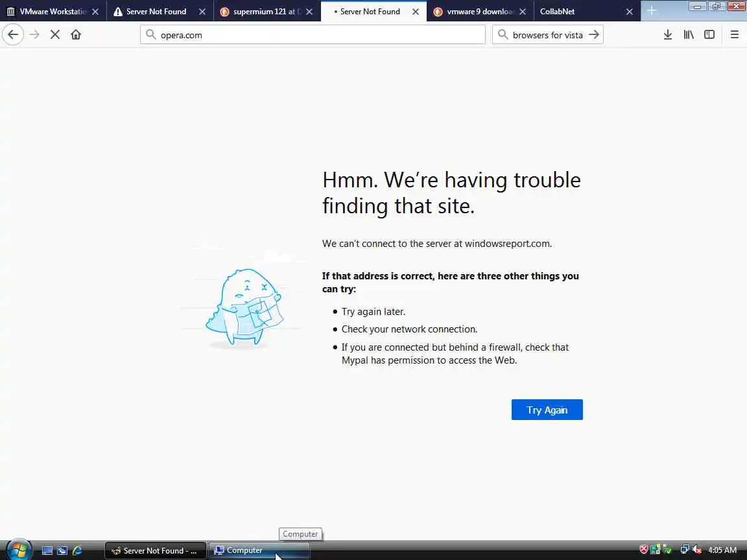
Task: Close the active Server Not Found tab
Action: click(x=416, y=12)
